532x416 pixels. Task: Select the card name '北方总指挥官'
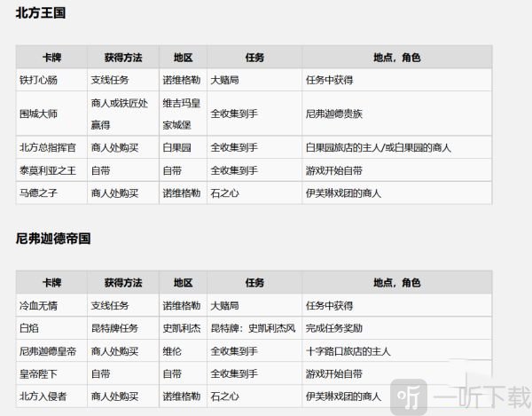tap(48, 147)
